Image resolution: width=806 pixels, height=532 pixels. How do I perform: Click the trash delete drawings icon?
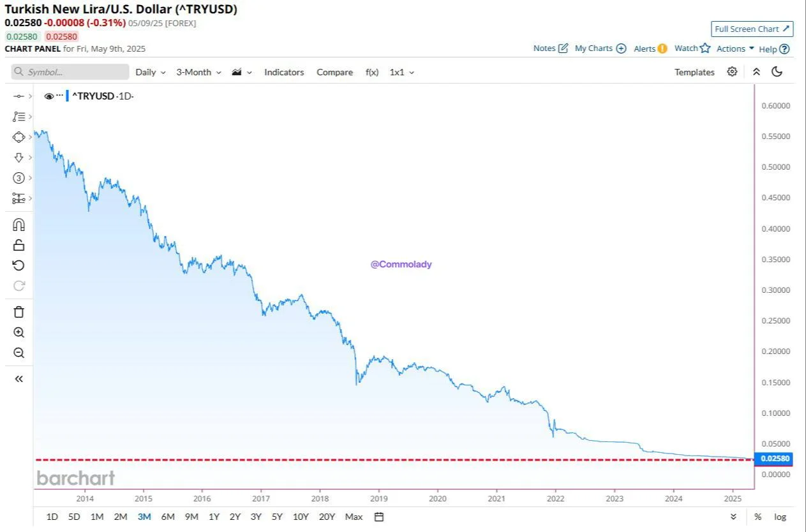pos(19,312)
